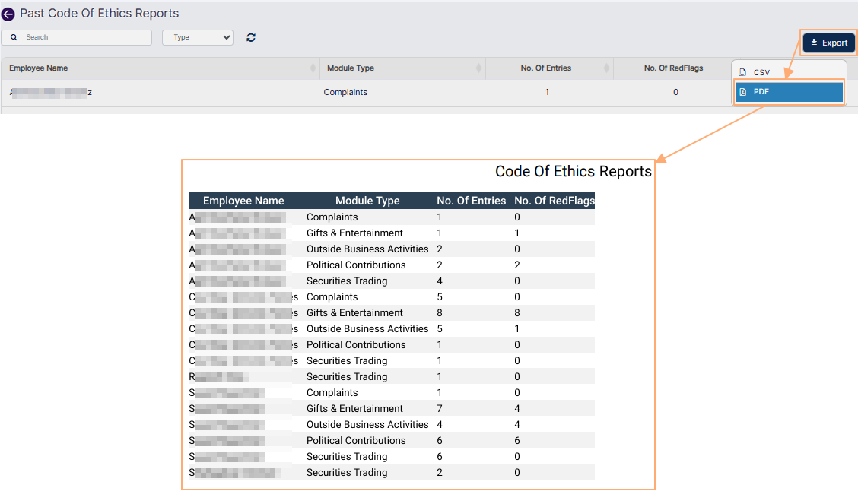This screenshot has height=504, width=858.
Task: Click the download icon on Export button
Action: [x=815, y=43]
